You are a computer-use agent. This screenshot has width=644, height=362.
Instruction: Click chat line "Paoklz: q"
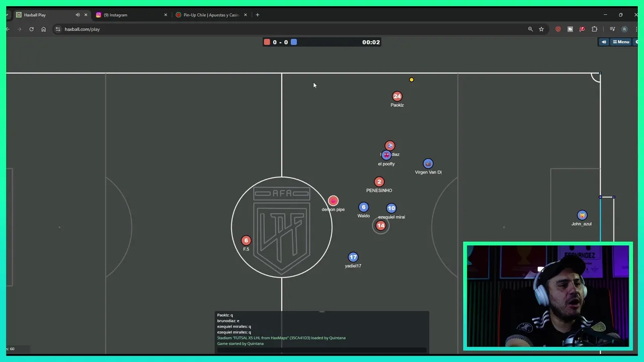(x=225, y=315)
